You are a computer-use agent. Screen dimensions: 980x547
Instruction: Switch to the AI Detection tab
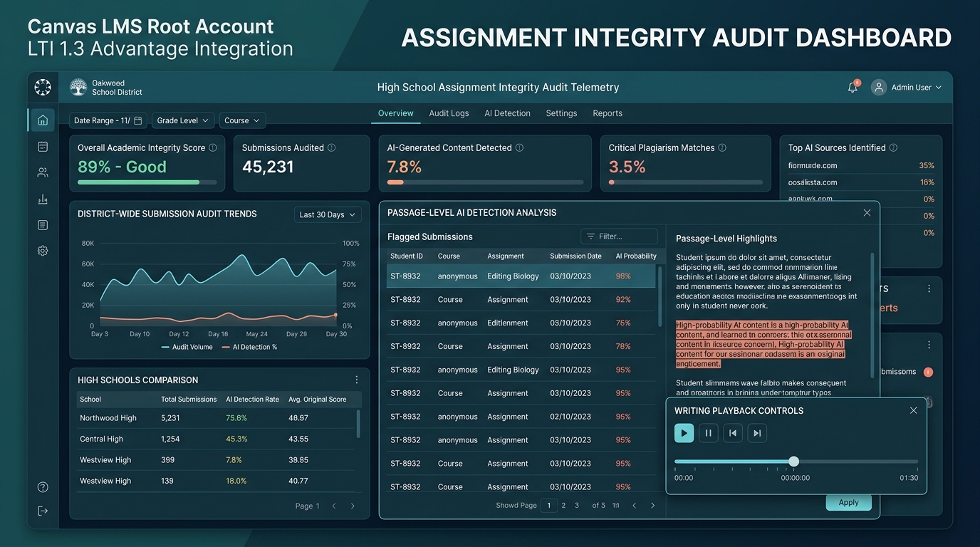click(x=507, y=113)
